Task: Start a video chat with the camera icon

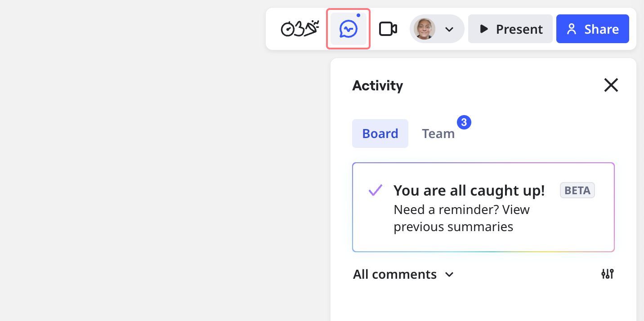Action: [388, 28]
